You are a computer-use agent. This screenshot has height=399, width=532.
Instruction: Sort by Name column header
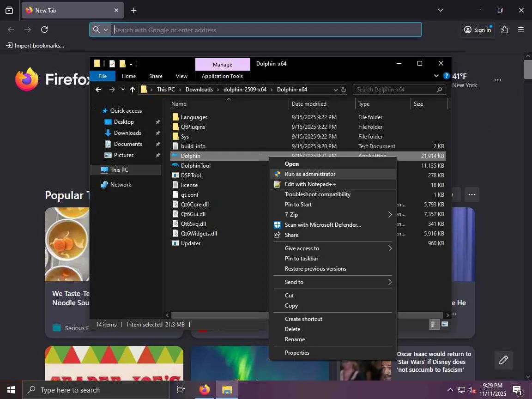(x=178, y=104)
